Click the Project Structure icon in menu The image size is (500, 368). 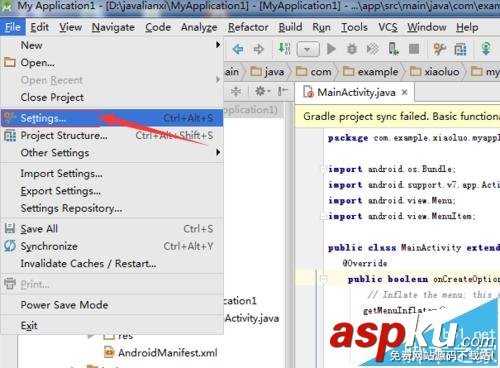(10, 136)
